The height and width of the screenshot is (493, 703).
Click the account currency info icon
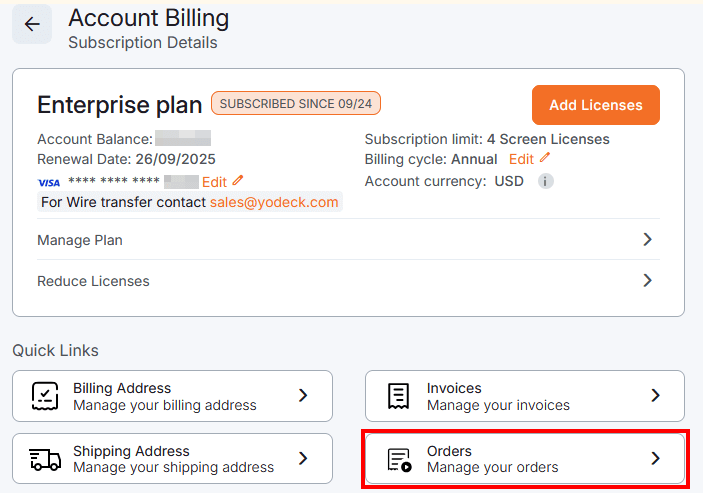(546, 182)
